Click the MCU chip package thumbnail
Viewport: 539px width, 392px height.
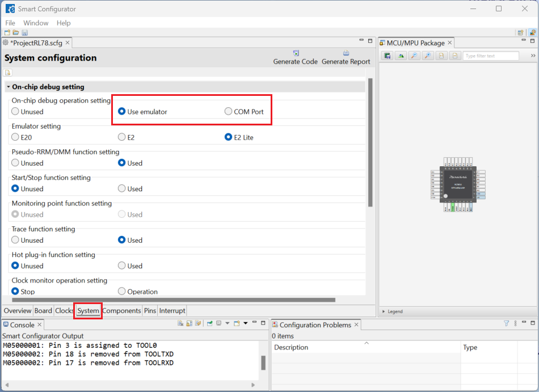[x=458, y=184]
